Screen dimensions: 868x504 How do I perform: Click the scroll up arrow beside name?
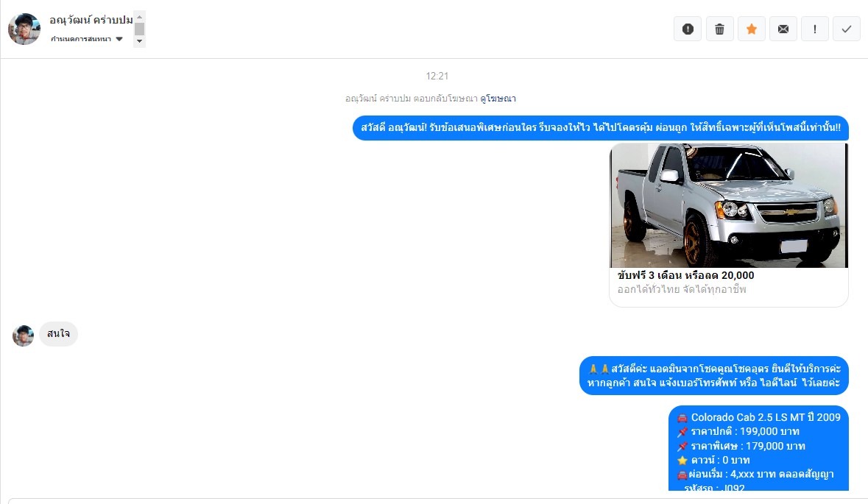(139, 17)
